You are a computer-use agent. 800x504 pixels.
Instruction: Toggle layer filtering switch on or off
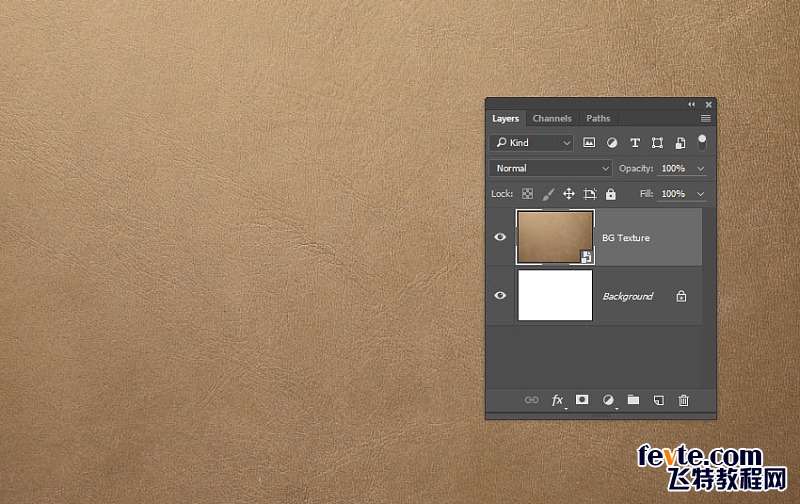tap(702, 143)
